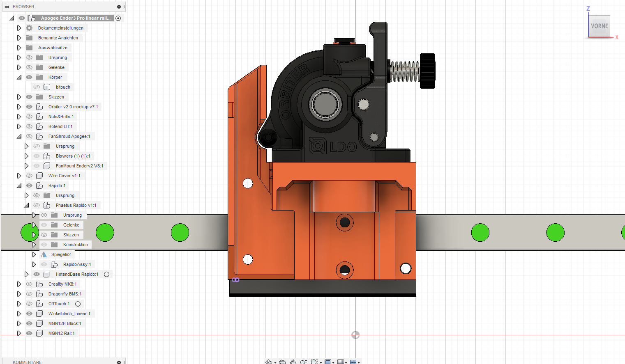
Task: Click the purple joint marker on model
Action: (235, 280)
